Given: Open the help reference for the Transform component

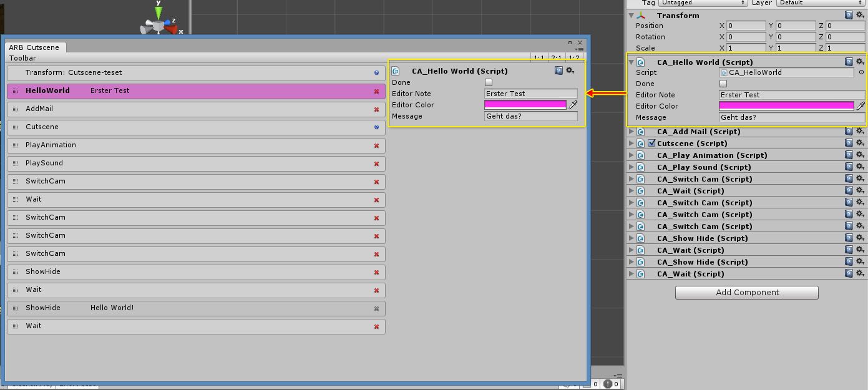Looking at the screenshot, I should pos(848,15).
